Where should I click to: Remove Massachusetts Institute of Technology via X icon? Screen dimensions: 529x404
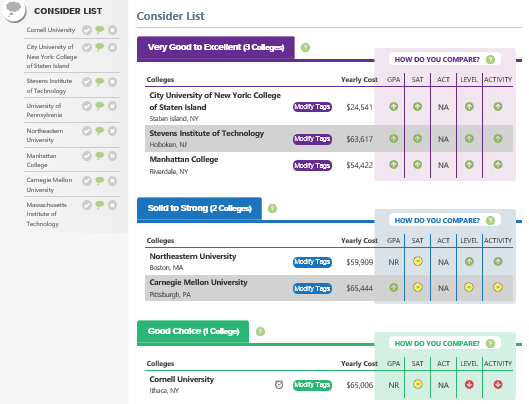[x=112, y=205]
